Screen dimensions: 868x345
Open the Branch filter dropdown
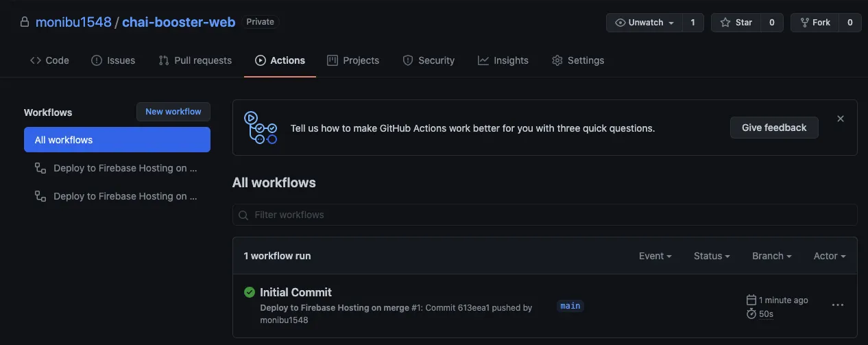pos(772,256)
